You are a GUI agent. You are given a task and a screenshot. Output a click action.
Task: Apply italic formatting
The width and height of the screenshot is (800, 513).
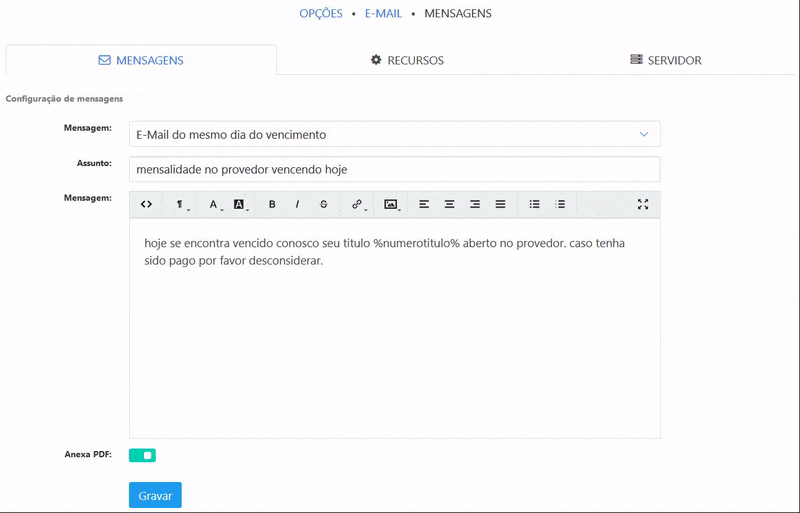297,204
